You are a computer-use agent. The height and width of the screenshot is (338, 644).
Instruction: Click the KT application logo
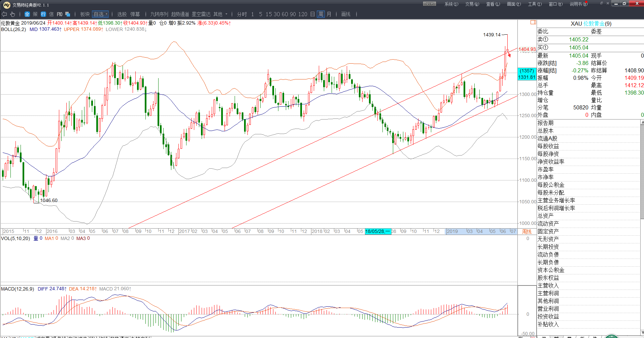pos(6,5)
